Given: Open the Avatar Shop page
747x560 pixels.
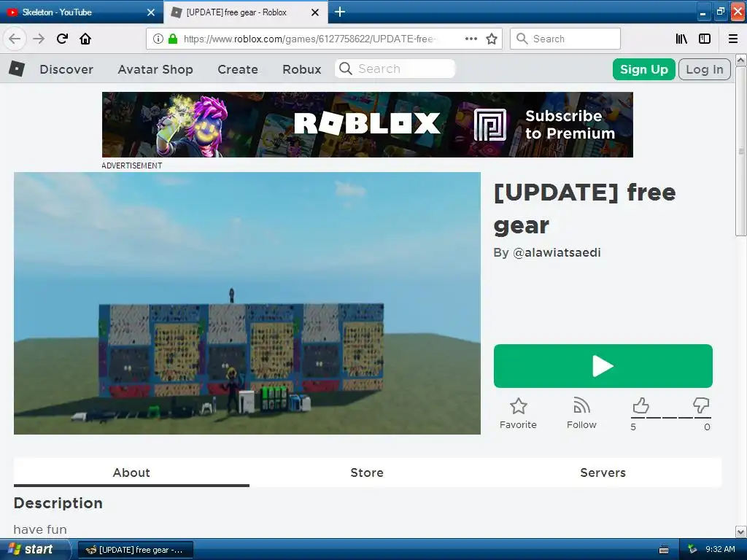Looking at the screenshot, I should 155,69.
